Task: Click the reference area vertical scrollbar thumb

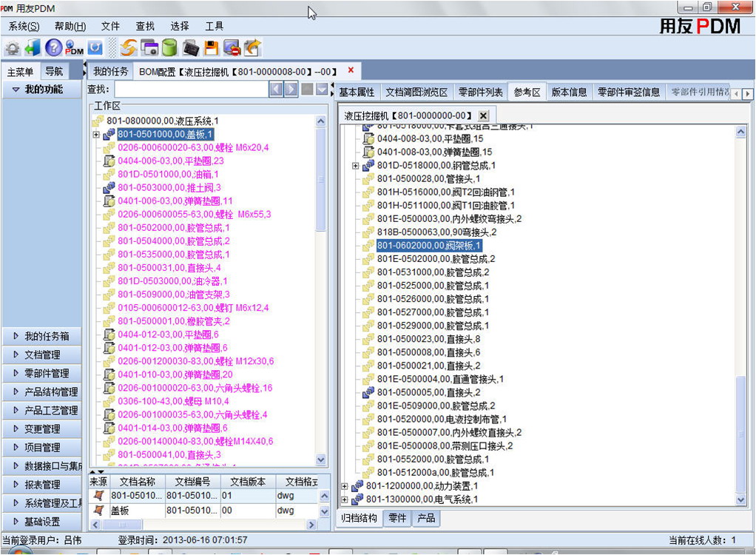Action: click(x=741, y=434)
